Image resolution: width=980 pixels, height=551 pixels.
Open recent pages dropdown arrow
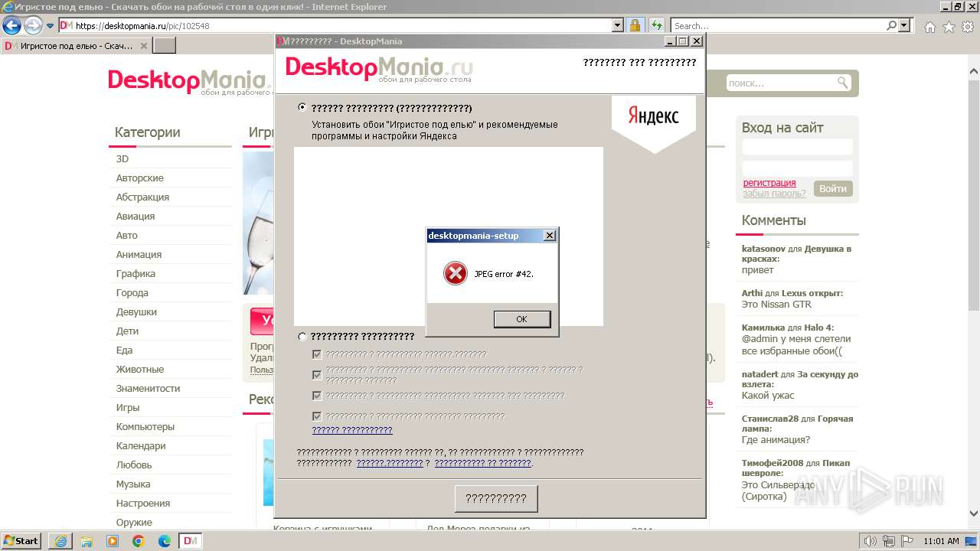51,26
